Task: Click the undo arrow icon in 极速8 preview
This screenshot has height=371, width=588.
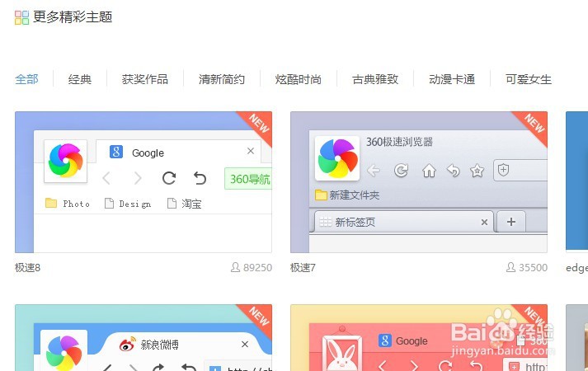Action: [x=200, y=178]
